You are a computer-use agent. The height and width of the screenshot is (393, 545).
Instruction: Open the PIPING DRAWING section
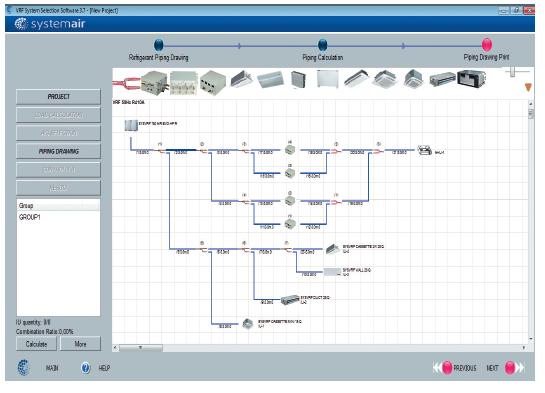(x=58, y=151)
